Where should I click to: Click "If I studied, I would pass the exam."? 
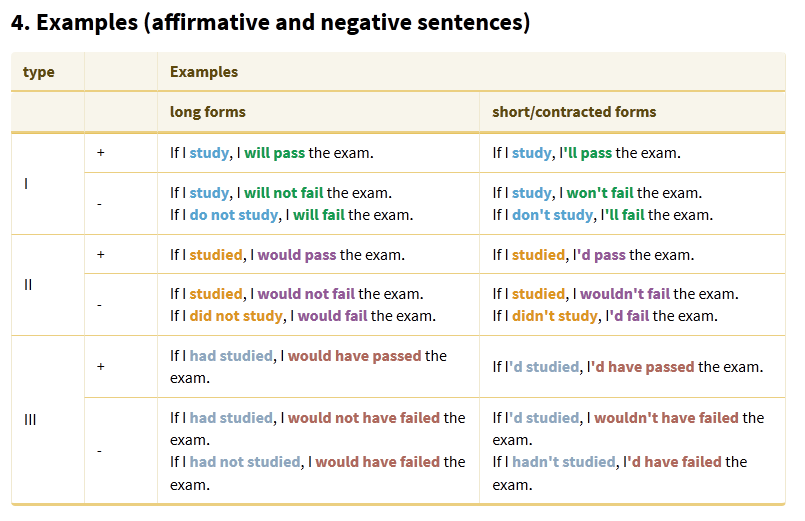(x=287, y=255)
